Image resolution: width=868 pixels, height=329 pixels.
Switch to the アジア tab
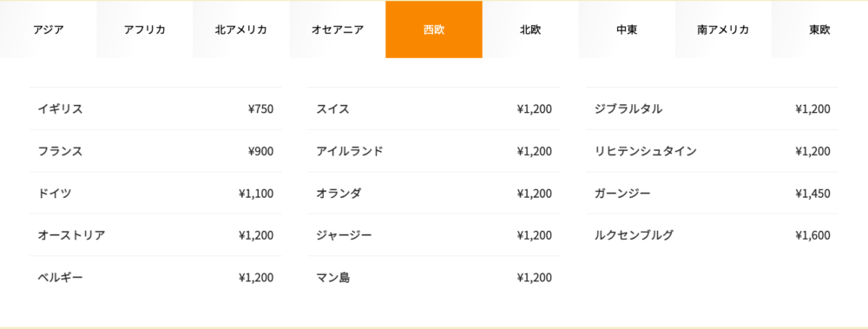coord(48,30)
